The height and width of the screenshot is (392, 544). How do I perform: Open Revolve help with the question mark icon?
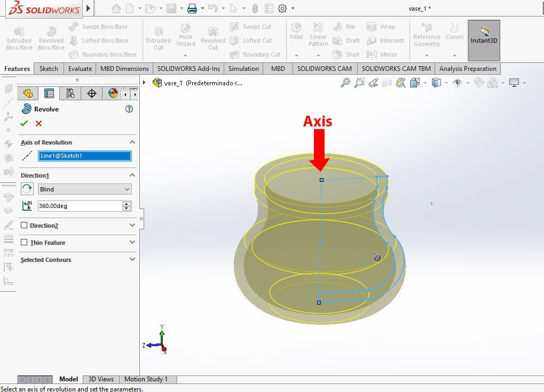[x=129, y=109]
